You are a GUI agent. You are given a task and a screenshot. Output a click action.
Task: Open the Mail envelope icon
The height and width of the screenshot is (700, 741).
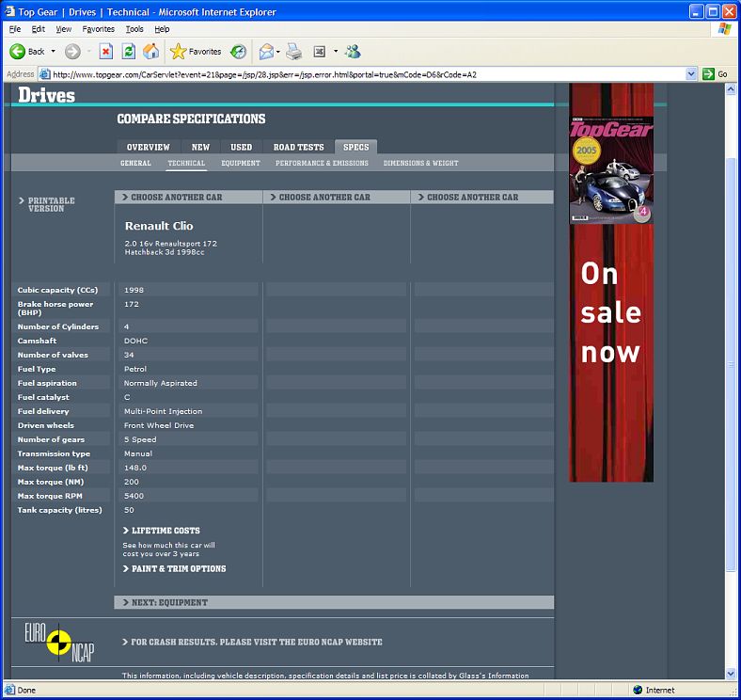(x=266, y=51)
